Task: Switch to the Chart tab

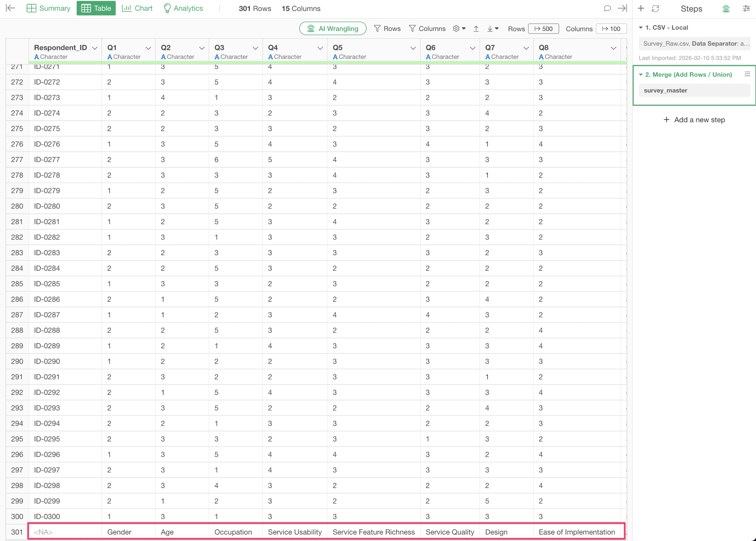Action: coord(137,8)
